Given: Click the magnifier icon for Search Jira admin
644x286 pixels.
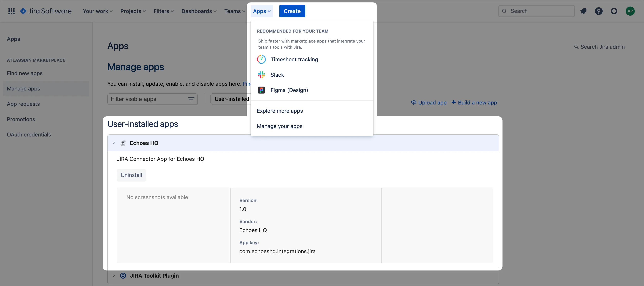Looking at the screenshot, I should [576, 47].
